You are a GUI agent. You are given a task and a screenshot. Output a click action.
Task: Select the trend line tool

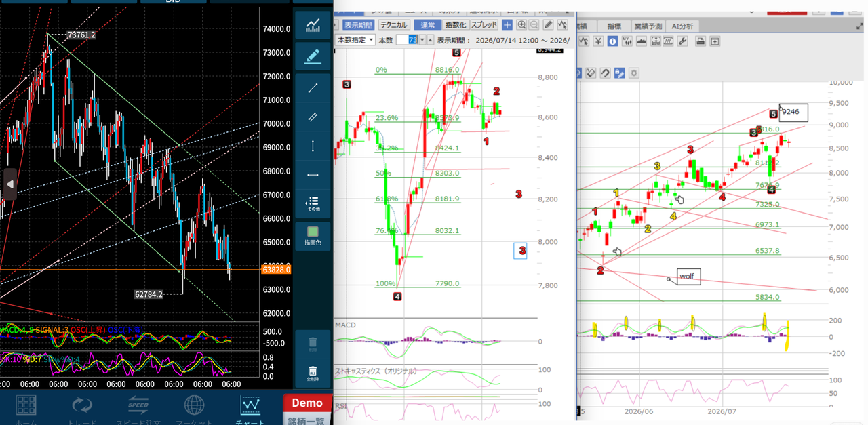(313, 88)
